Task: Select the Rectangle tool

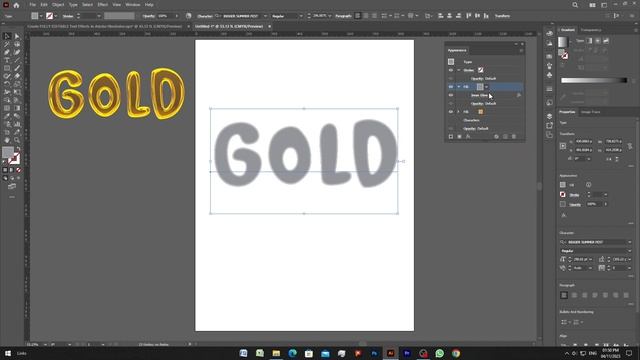Action: [x=7, y=68]
